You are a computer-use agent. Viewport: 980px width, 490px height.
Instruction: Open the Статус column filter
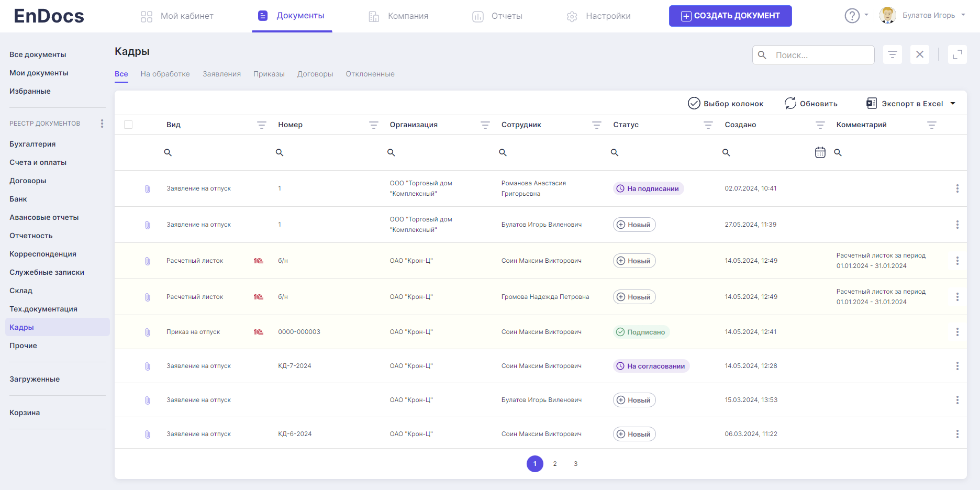tap(708, 125)
